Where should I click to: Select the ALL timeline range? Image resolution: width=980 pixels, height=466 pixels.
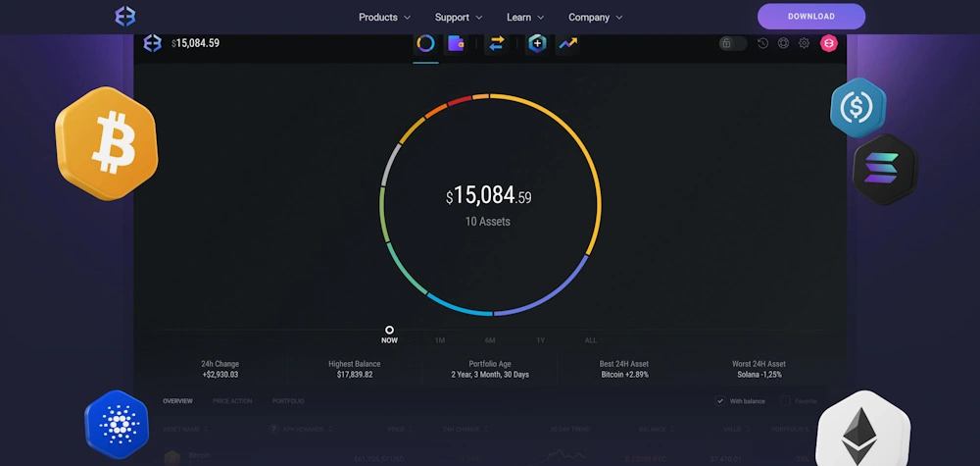(591, 340)
